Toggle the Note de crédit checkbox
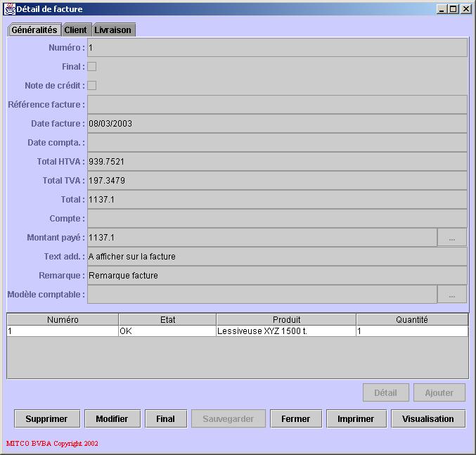The width and height of the screenshot is (476, 455). (x=91, y=86)
